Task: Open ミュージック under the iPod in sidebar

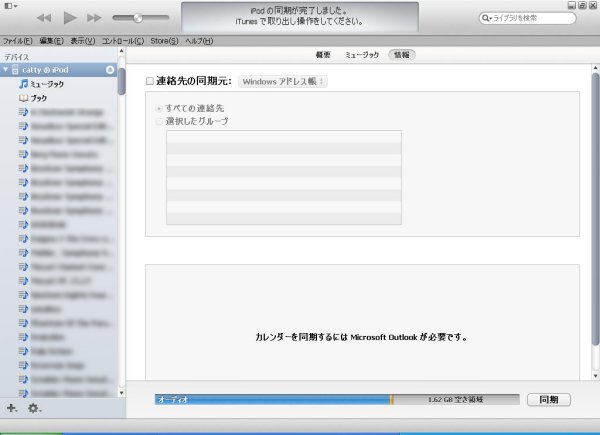Action: [x=47, y=84]
